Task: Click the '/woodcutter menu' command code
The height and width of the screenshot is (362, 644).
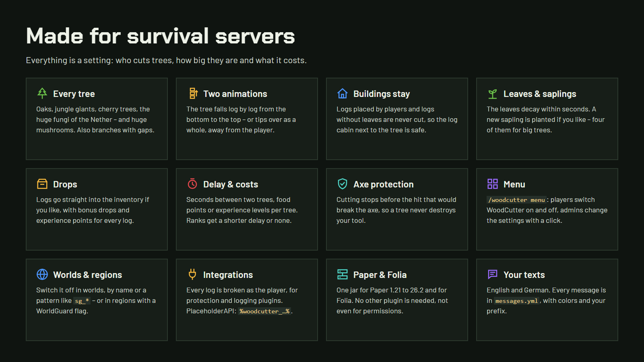Action: [x=516, y=200]
